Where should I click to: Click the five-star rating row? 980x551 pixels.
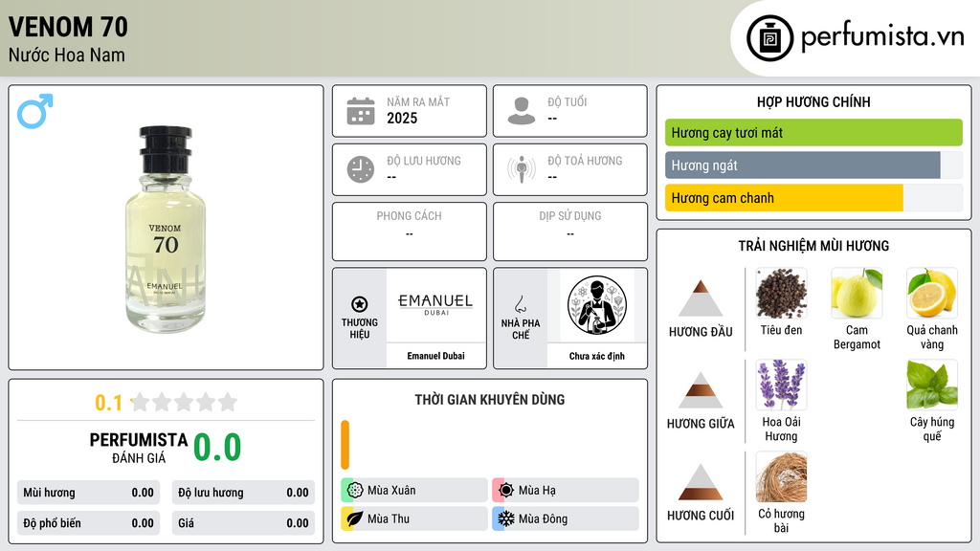click(184, 402)
